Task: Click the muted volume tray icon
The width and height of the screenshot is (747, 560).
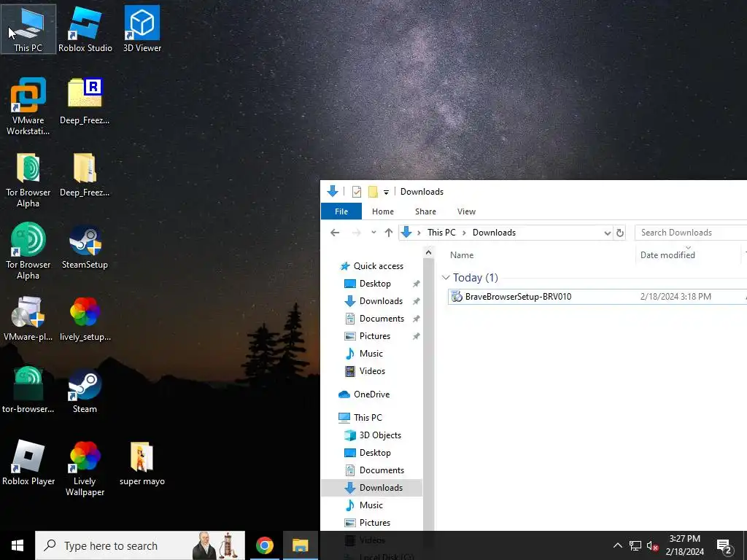Action: click(x=653, y=545)
